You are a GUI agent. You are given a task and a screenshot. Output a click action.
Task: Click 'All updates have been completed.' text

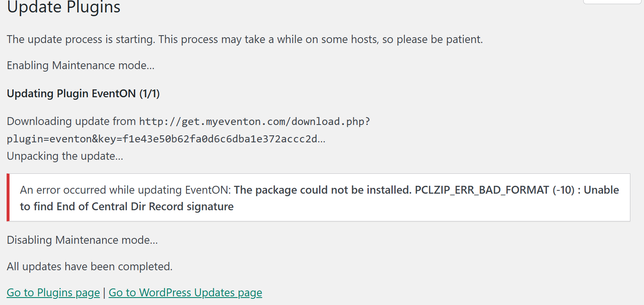[x=90, y=267]
